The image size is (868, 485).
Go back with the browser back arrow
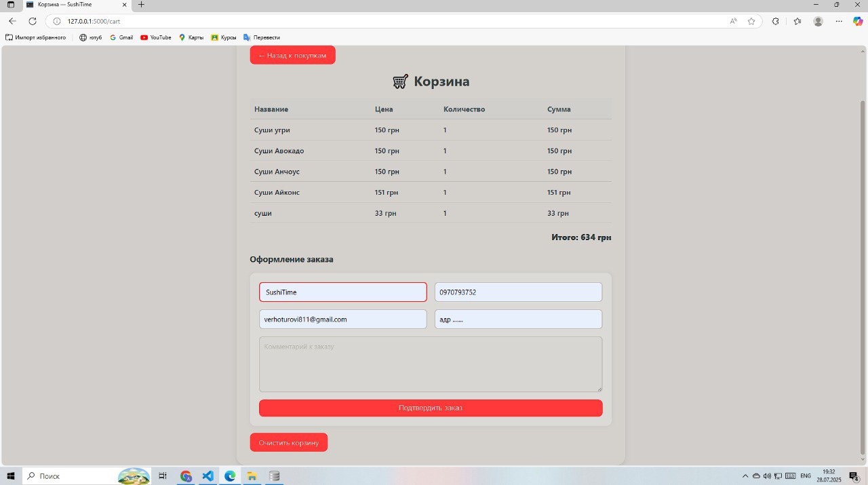(x=12, y=21)
